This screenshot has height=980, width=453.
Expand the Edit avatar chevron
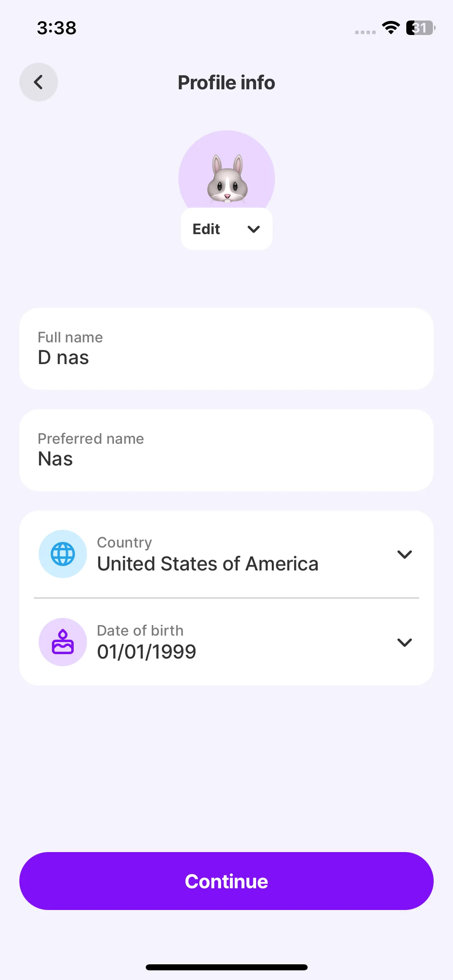253,229
